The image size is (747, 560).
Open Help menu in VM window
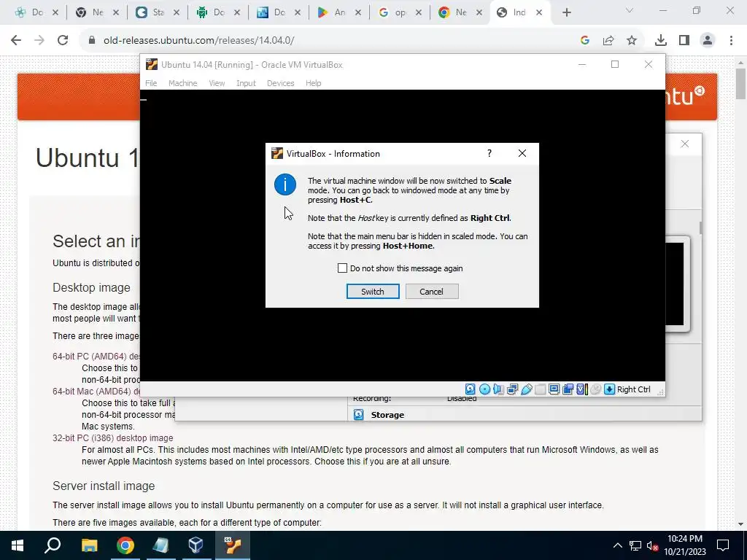313,83
